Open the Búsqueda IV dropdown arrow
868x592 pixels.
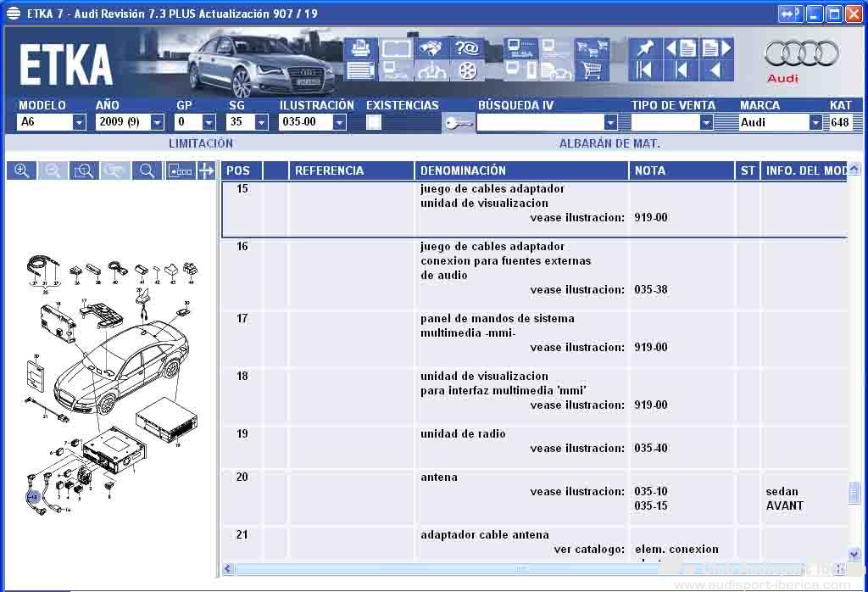tap(610, 122)
